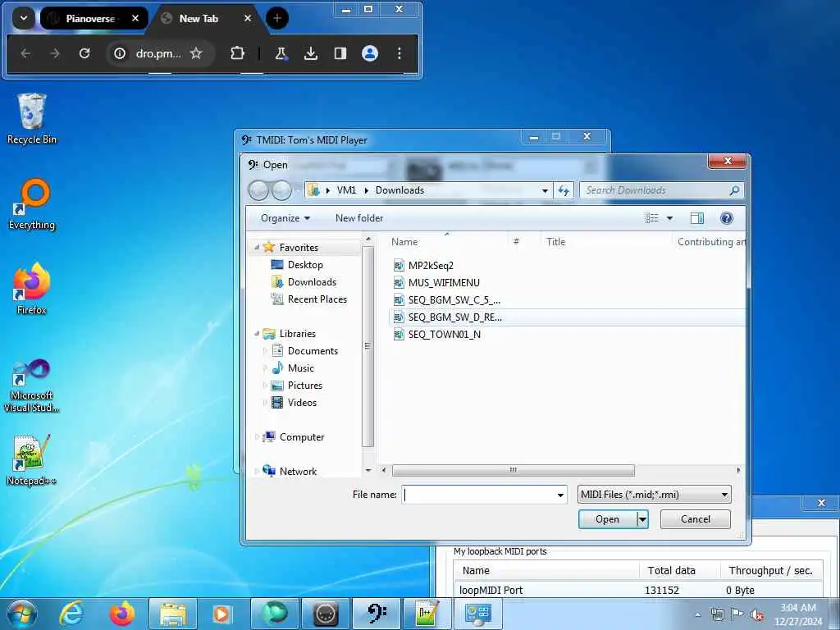Open Recent Places in Favorites
Screen dimensions: 840x630
click(317, 299)
